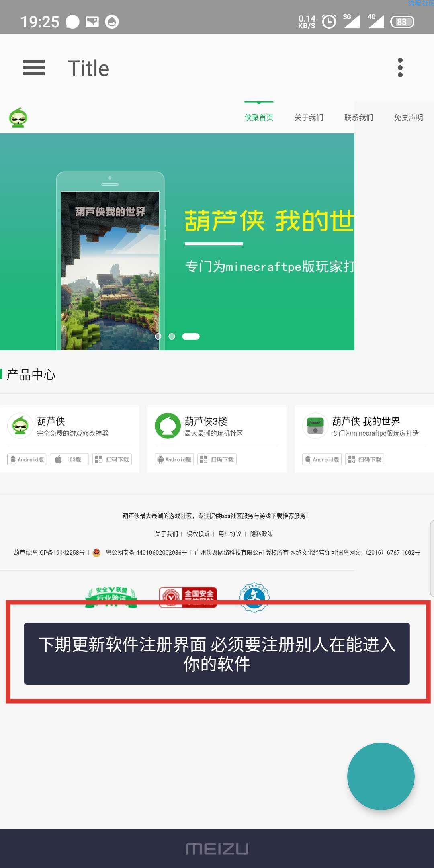The width and height of the screenshot is (434, 868).
Task: Open the 关于我们 navigation tab
Action: [309, 117]
